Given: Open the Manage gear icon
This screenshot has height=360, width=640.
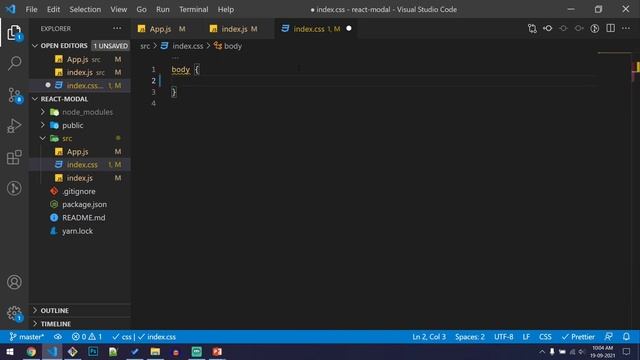Looking at the screenshot, I should tap(14, 313).
